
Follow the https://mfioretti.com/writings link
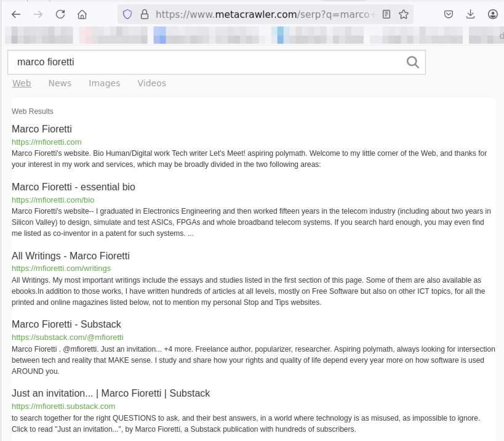coord(61,269)
